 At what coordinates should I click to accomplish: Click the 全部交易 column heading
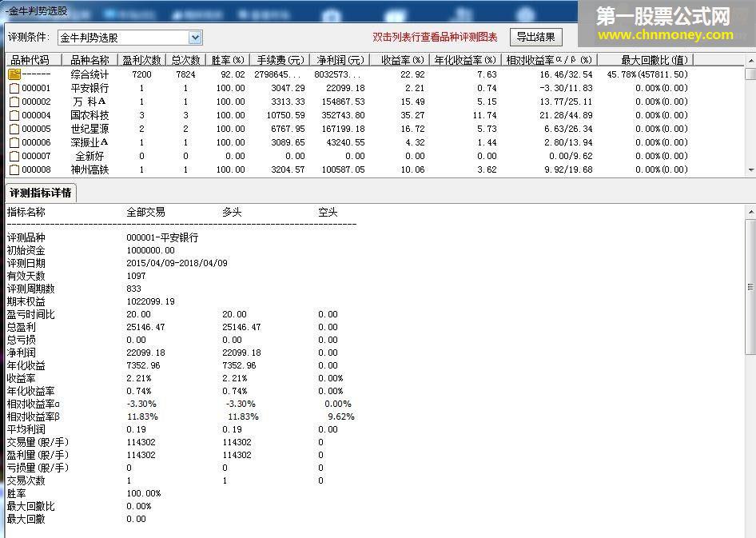coord(145,213)
